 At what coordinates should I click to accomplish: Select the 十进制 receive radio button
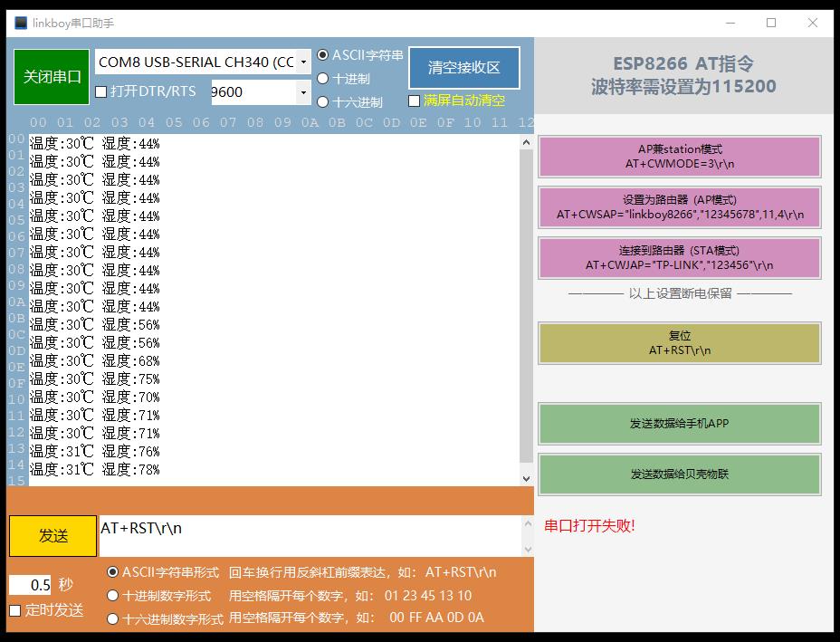click(322, 78)
